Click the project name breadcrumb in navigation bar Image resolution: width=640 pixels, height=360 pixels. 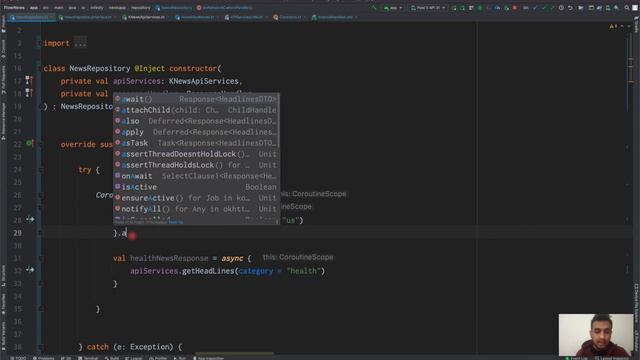pyautogui.click(x=14, y=8)
